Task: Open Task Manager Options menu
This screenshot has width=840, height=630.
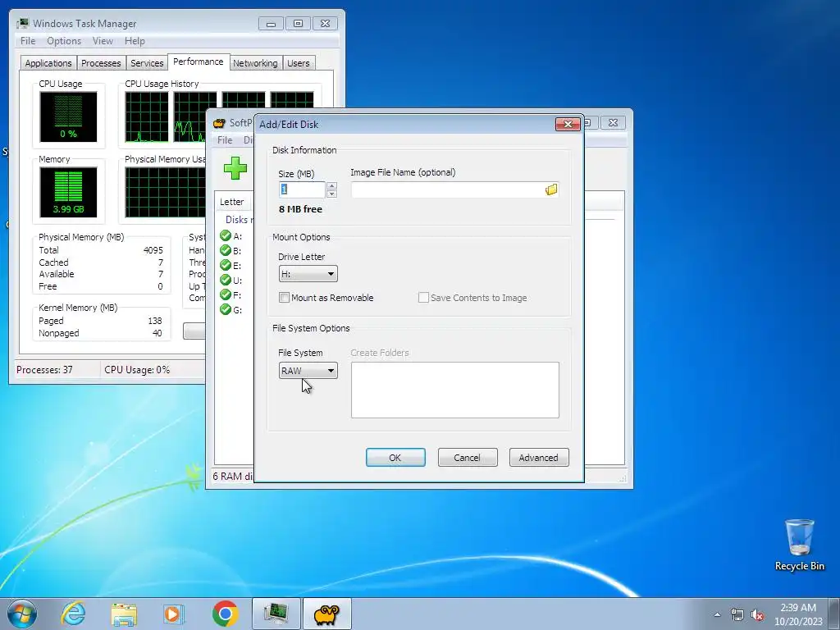Action: pyautogui.click(x=64, y=41)
